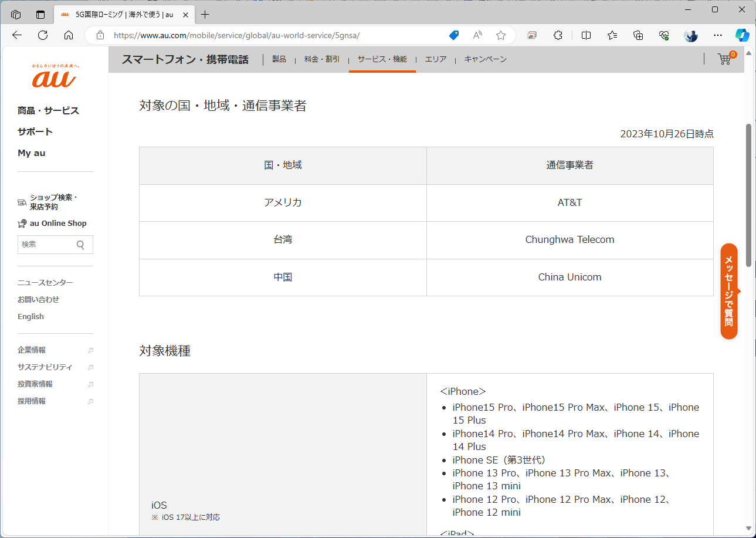
Task: Activate the Read aloud icon
Action: click(477, 35)
